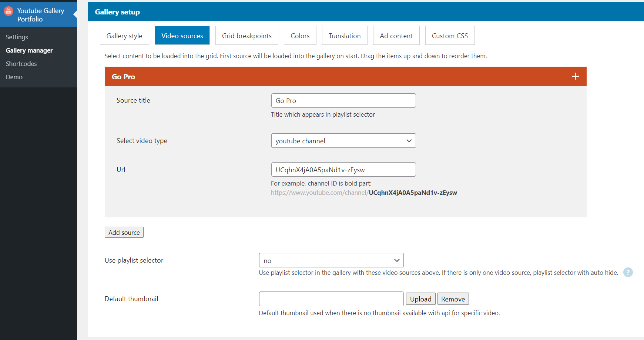This screenshot has height=340, width=644.
Task: Focus the Source title text field
Action: (x=343, y=101)
